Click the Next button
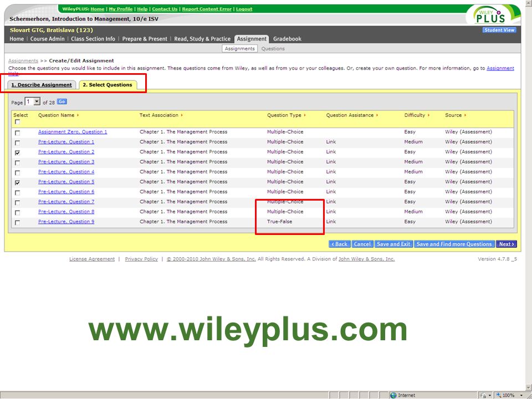This screenshot has width=532, height=399. [x=507, y=244]
